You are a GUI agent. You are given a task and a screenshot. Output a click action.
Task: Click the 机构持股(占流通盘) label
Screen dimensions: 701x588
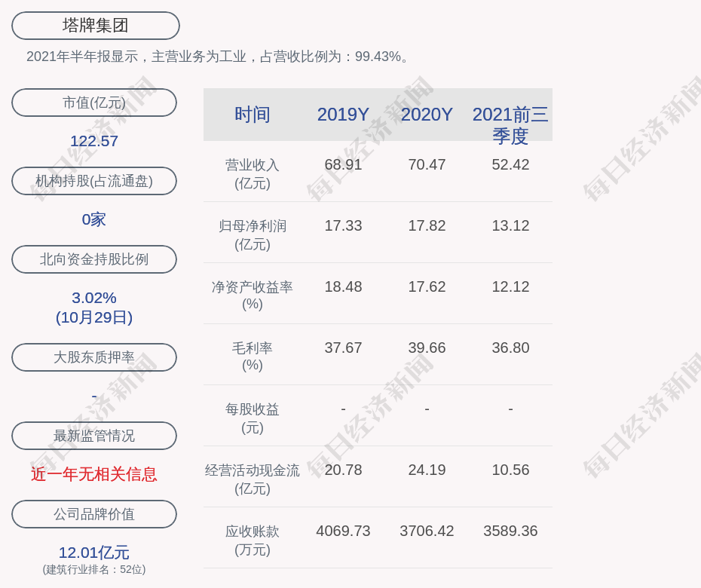click(x=94, y=181)
